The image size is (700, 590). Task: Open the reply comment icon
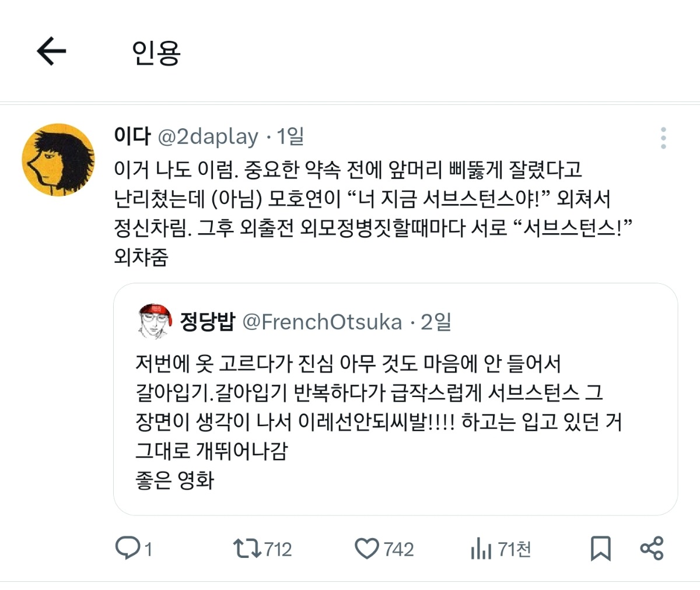(x=126, y=549)
